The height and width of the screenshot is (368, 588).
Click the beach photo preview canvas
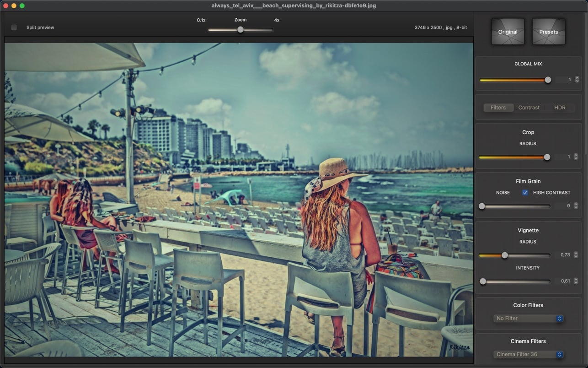(239, 200)
